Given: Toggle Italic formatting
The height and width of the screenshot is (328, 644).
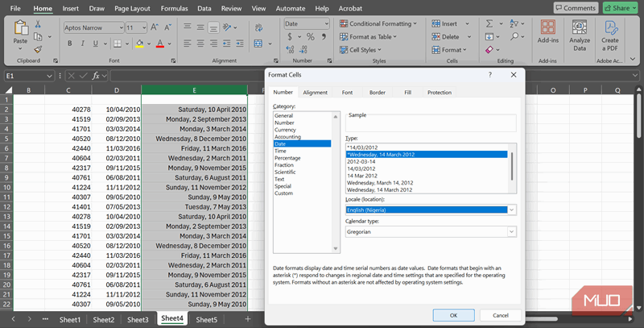Looking at the screenshot, I should (83, 44).
